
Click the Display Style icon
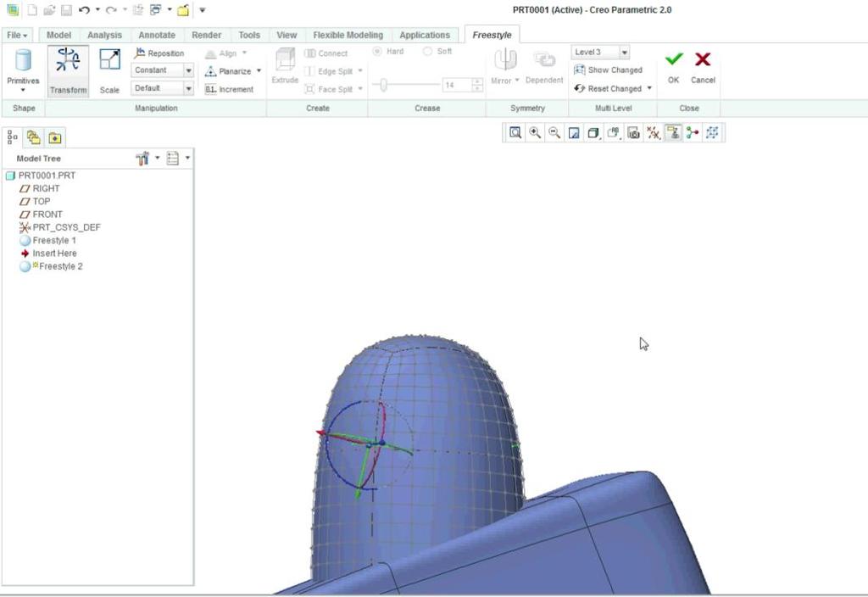pos(593,133)
